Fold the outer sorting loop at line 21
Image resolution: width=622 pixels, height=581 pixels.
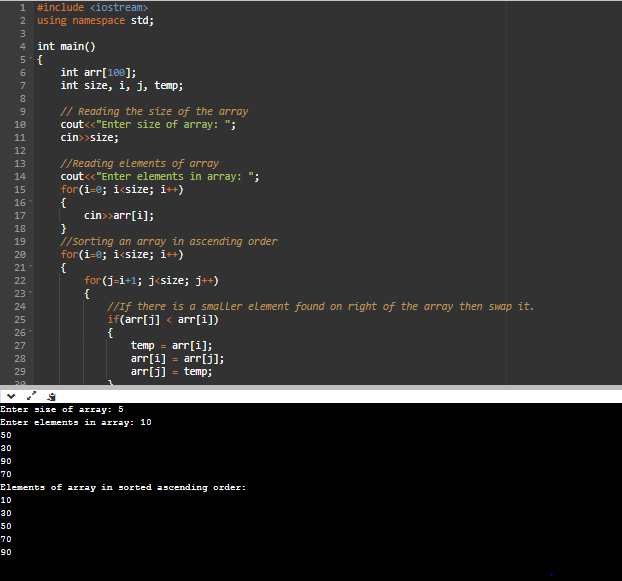28,268
